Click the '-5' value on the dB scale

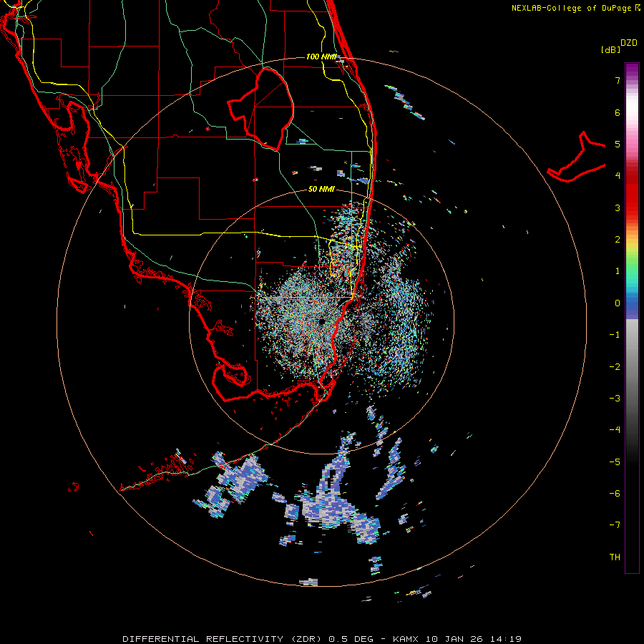615,462
